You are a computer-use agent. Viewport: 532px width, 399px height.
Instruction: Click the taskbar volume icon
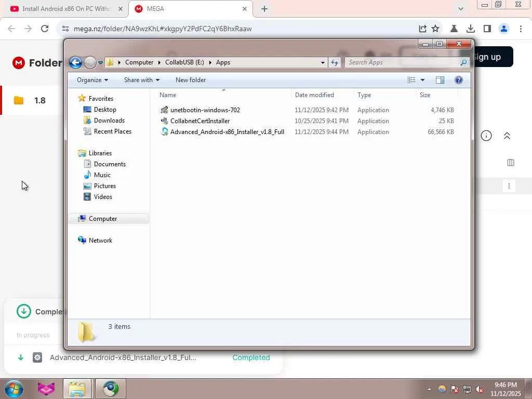point(480,389)
